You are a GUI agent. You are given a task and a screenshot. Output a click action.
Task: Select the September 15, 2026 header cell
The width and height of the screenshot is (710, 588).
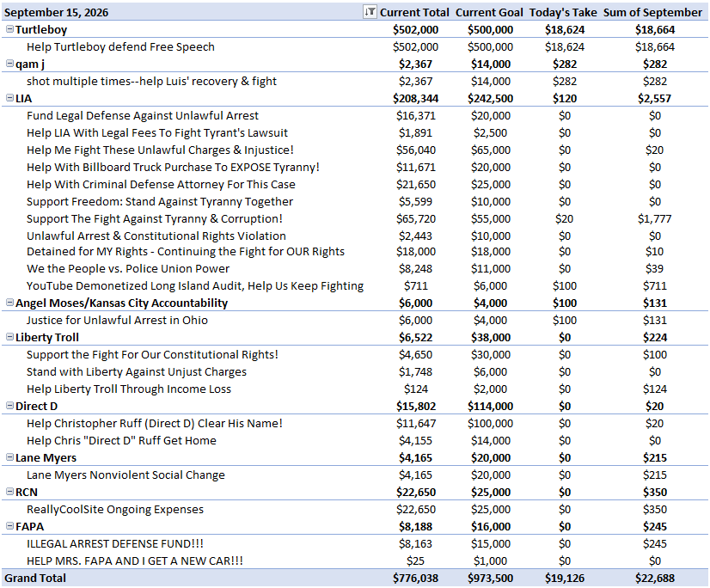pos(56,12)
